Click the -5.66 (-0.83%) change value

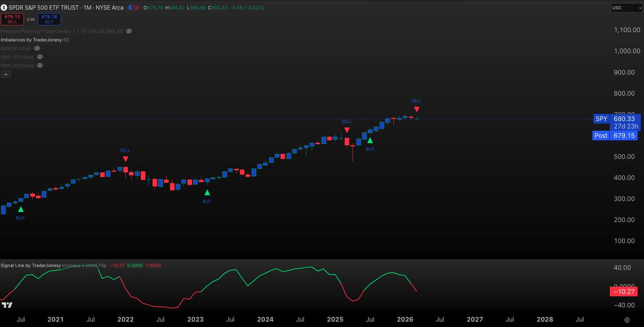pyautogui.click(x=247, y=8)
